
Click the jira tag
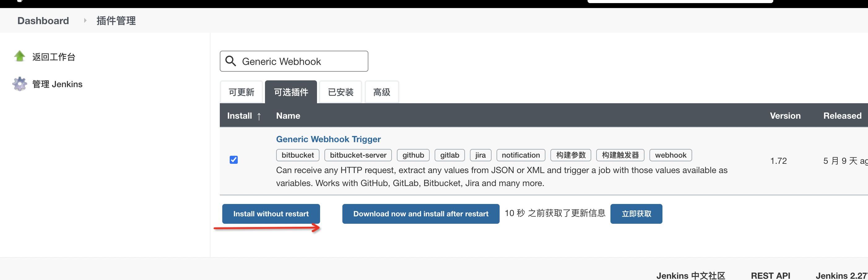480,155
